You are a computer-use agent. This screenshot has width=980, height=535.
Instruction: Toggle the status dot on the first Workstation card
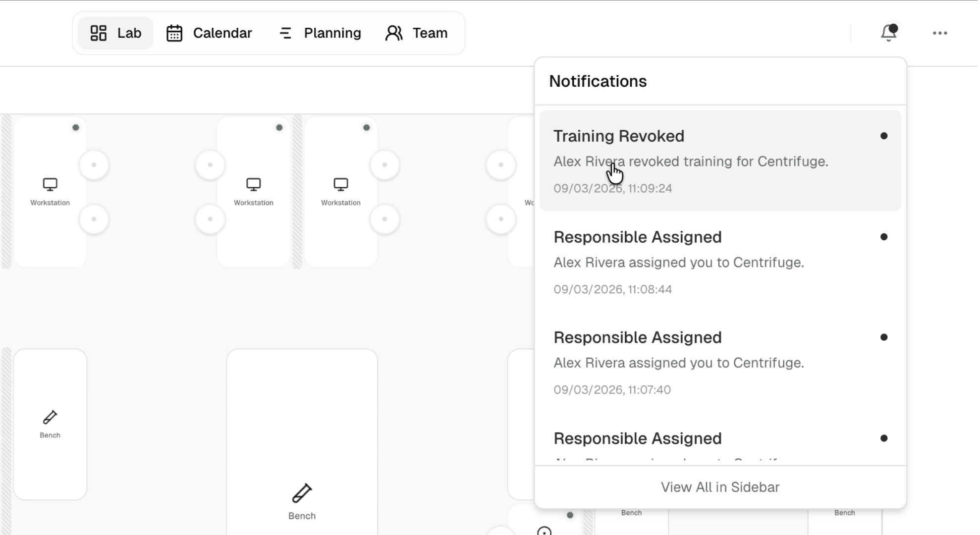coord(76,127)
